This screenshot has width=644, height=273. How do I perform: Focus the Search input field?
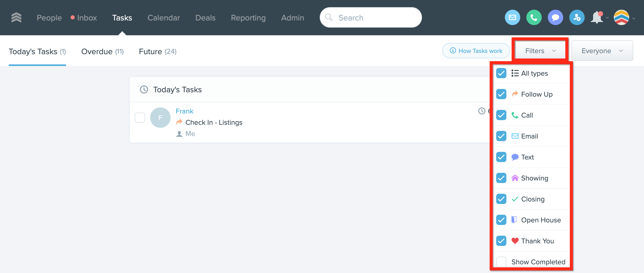pyautogui.click(x=371, y=17)
